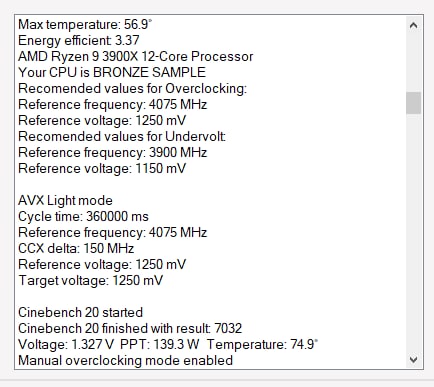
Task: Click the 'Reference voltage: 1150 mV' line
Action: (102, 168)
